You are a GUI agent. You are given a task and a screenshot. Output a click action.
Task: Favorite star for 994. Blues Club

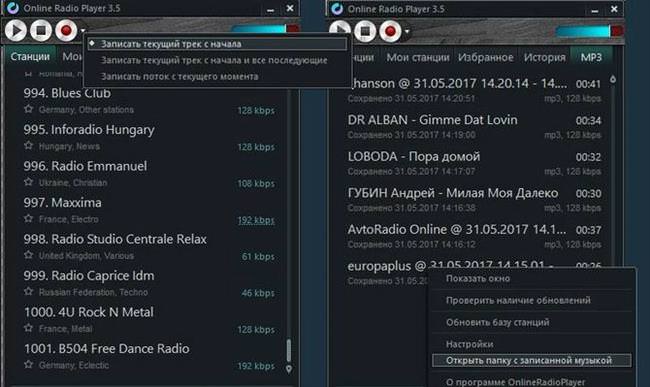coord(28,109)
